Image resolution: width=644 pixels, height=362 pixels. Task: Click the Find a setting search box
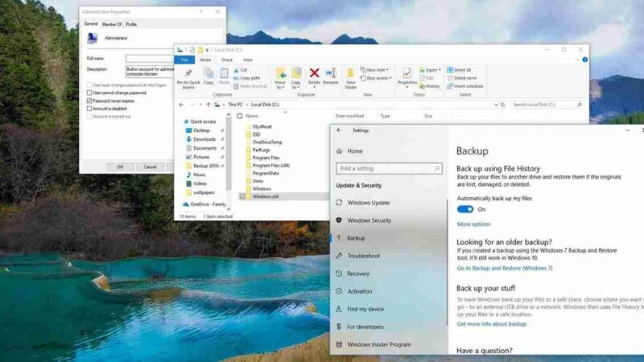pyautogui.click(x=389, y=168)
